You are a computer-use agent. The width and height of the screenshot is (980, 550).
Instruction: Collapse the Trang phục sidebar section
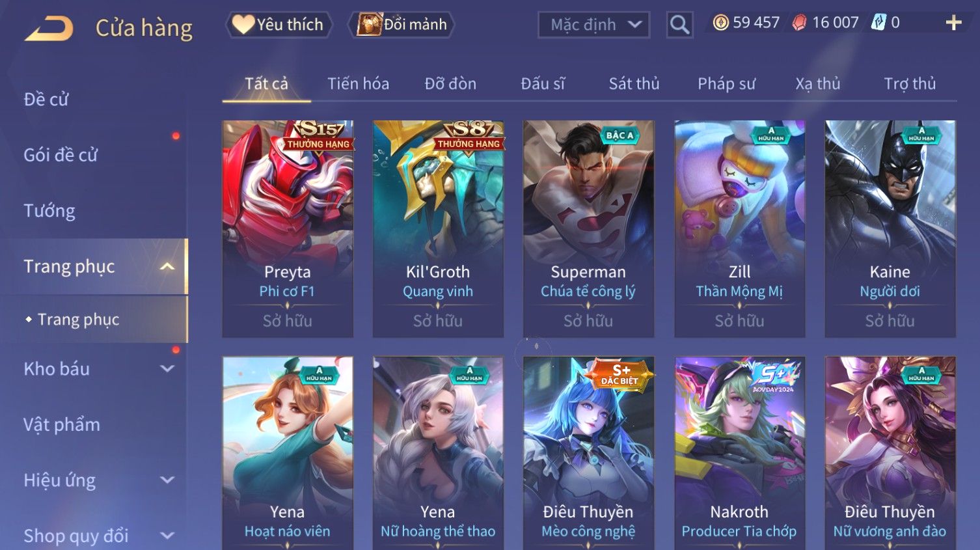click(167, 266)
